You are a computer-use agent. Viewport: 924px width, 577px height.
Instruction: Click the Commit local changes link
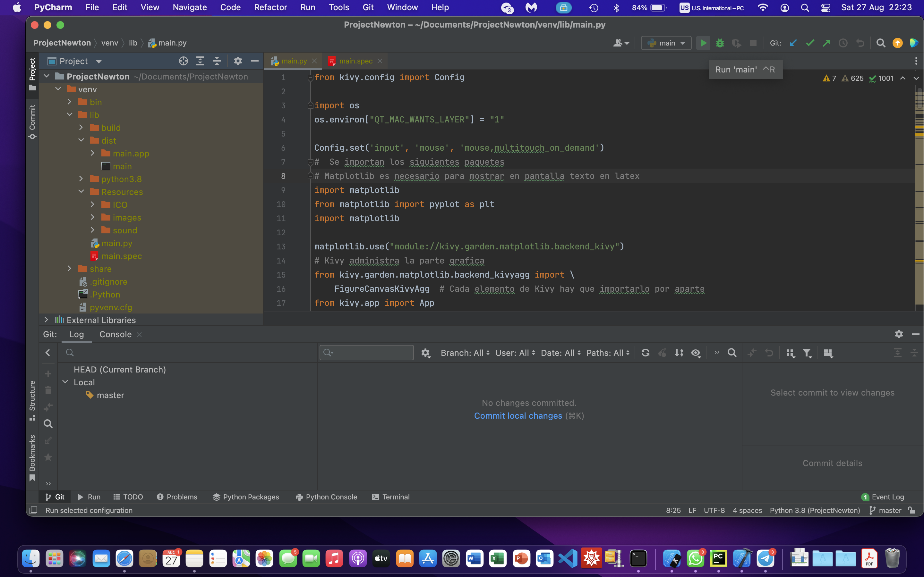[518, 415]
